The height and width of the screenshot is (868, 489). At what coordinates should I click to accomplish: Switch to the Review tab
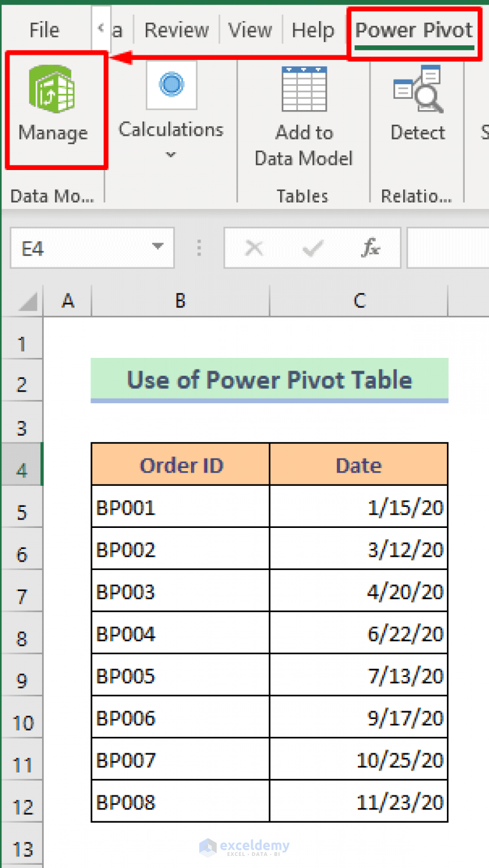pos(176,29)
